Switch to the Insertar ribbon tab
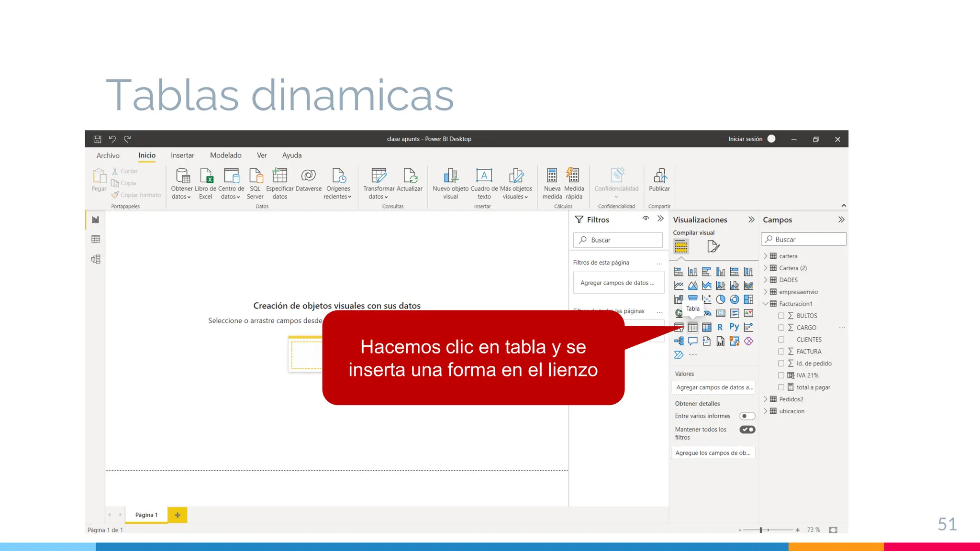This screenshot has width=980, height=551. pos(182,155)
